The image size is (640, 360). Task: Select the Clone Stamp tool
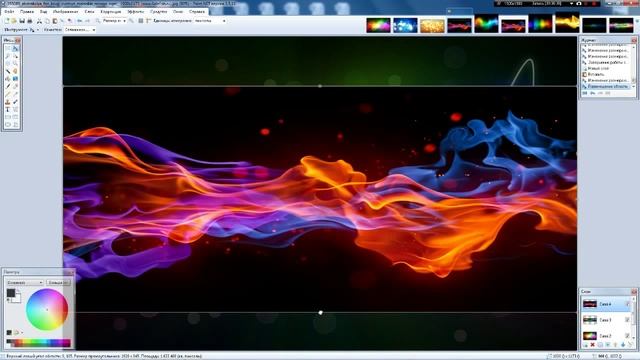point(8,102)
